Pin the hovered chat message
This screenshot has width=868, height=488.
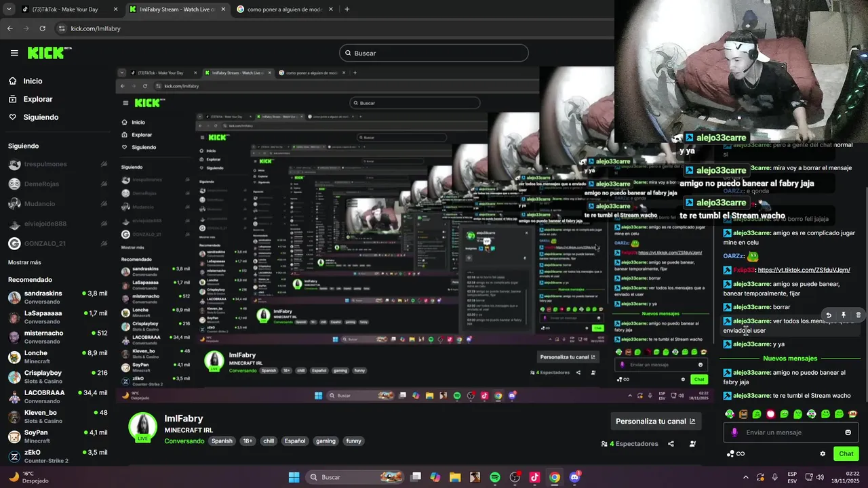coord(844,315)
